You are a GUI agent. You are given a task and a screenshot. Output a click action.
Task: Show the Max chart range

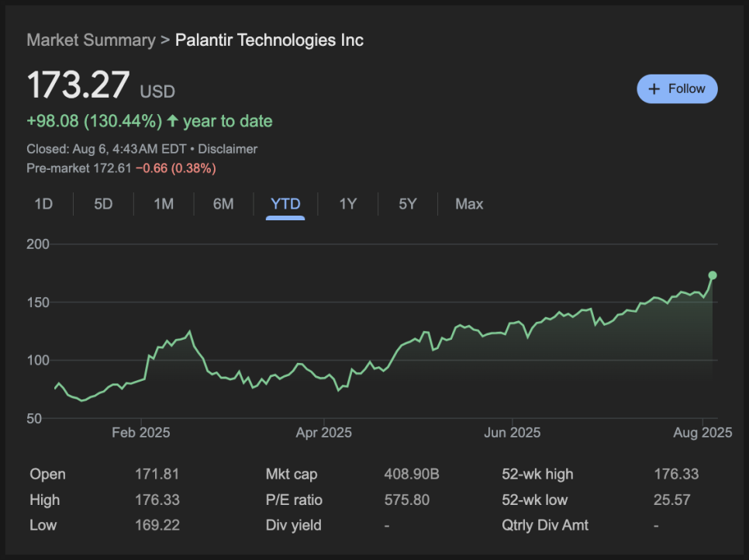tap(469, 204)
